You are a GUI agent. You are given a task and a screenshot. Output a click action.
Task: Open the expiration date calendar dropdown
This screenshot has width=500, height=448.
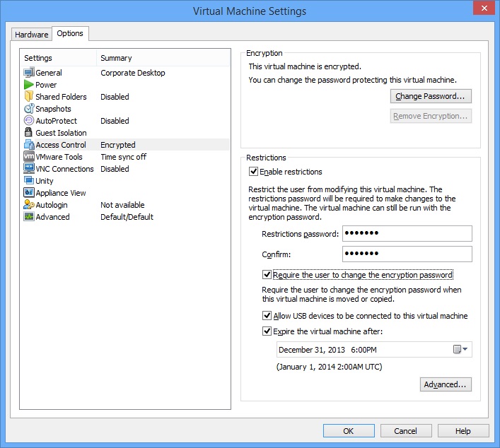[460, 350]
